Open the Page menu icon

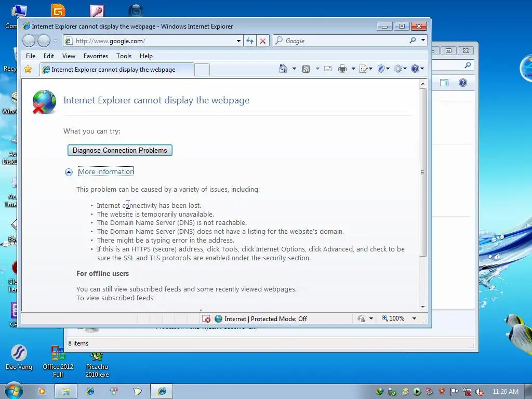pyautogui.click(x=363, y=69)
